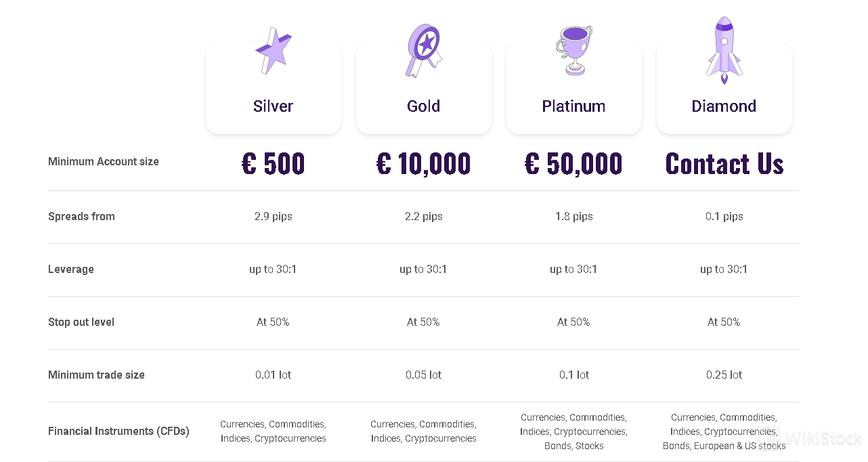
Task: Click the Contact Us heading
Action: (724, 164)
